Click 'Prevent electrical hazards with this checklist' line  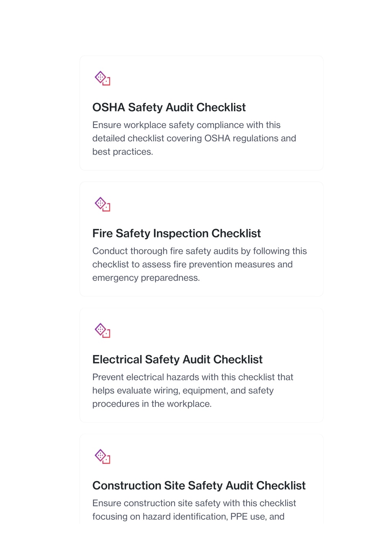[193, 377]
